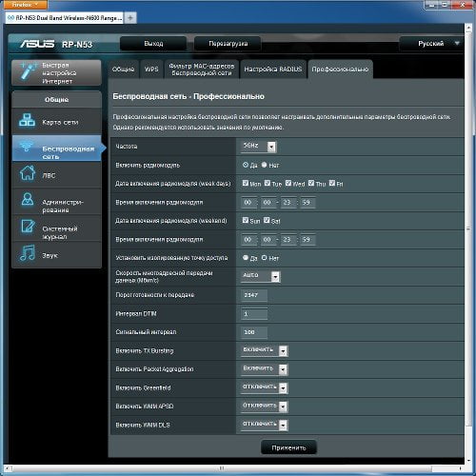Click the Применить apply button
476x476 pixels.
(288, 447)
